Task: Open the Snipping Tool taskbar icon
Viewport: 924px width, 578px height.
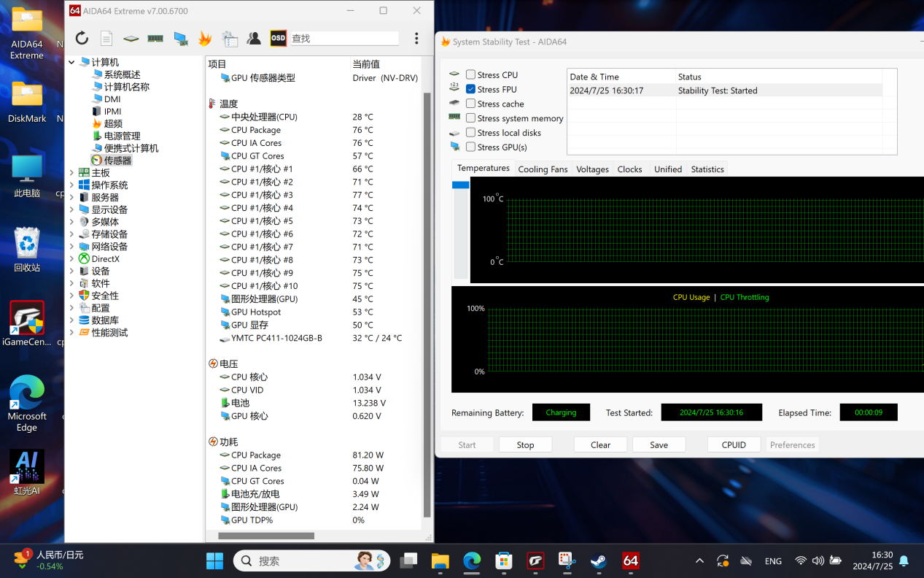Action: click(567, 560)
